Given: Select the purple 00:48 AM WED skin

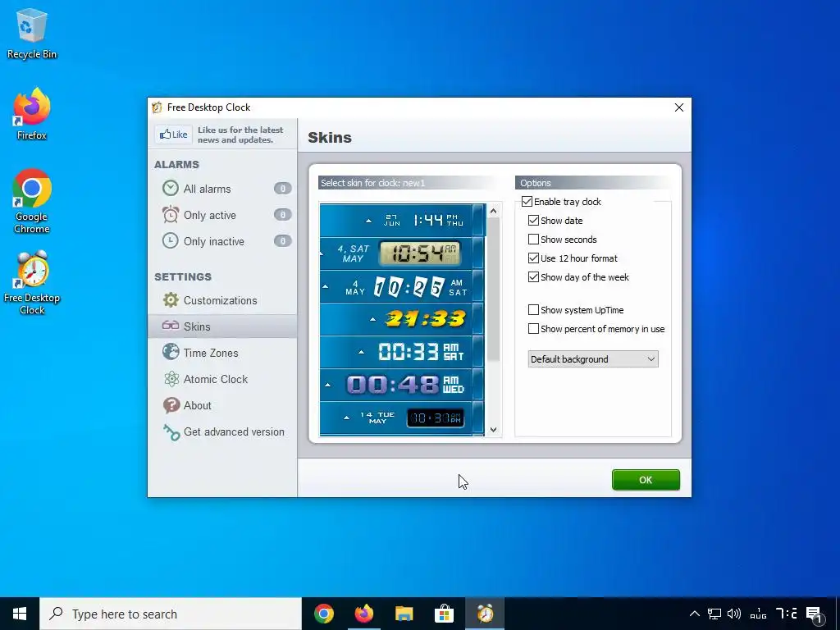Looking at the screenshot, I should [402, 385].
